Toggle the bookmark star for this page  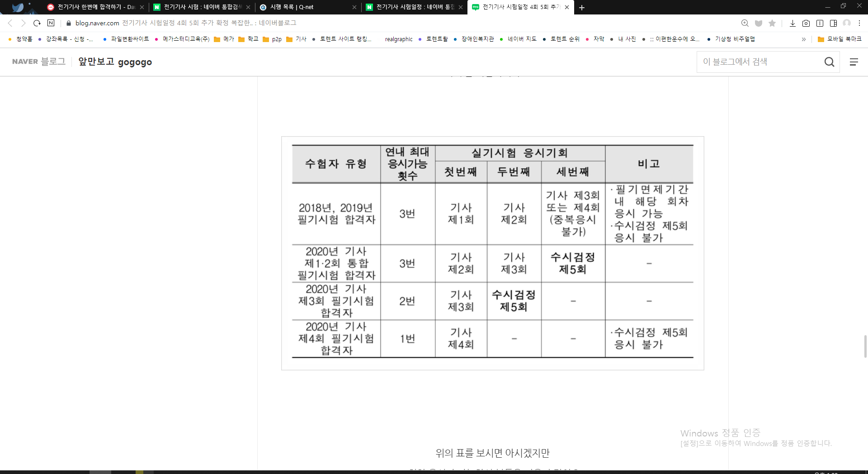[772, 23]
